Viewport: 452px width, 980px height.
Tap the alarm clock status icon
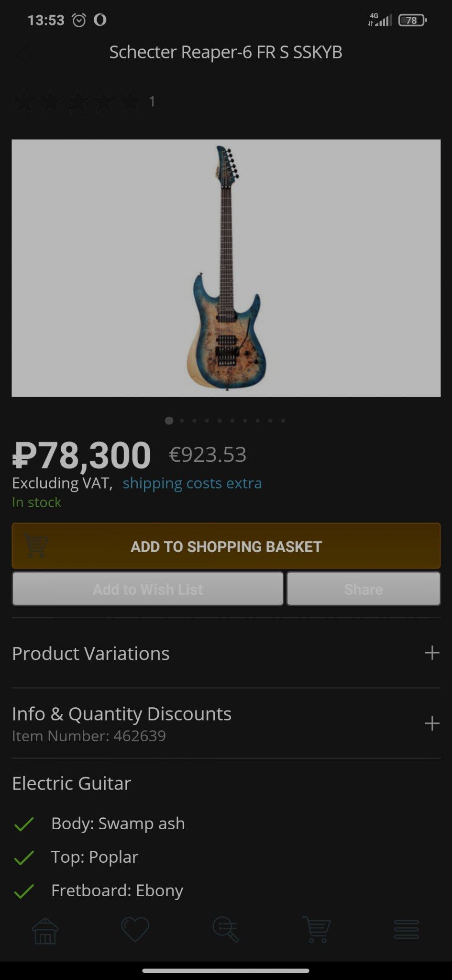point(79,20)
